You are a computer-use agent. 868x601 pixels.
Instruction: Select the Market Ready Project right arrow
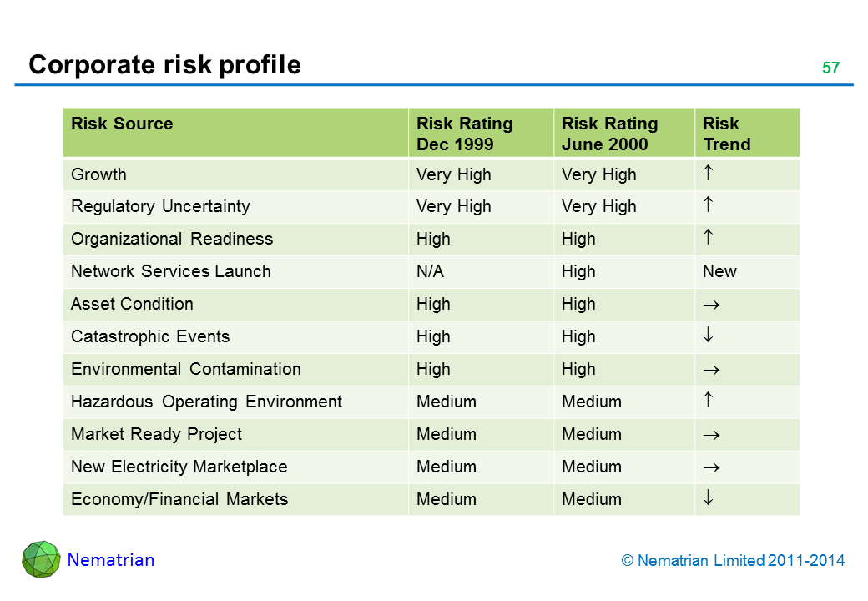(x=711, y=435)
